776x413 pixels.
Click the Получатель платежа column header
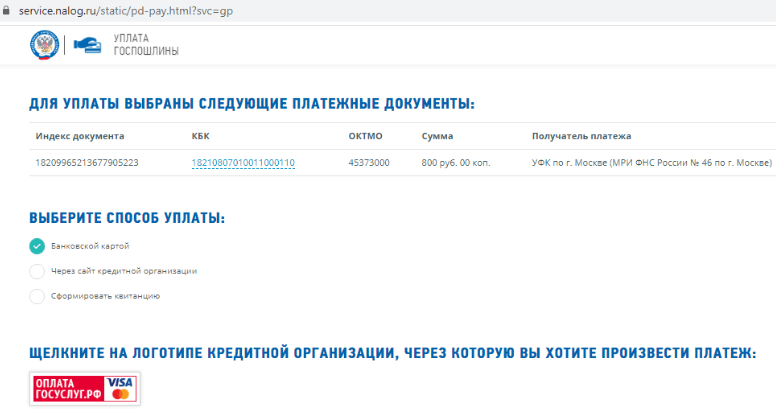581,136
